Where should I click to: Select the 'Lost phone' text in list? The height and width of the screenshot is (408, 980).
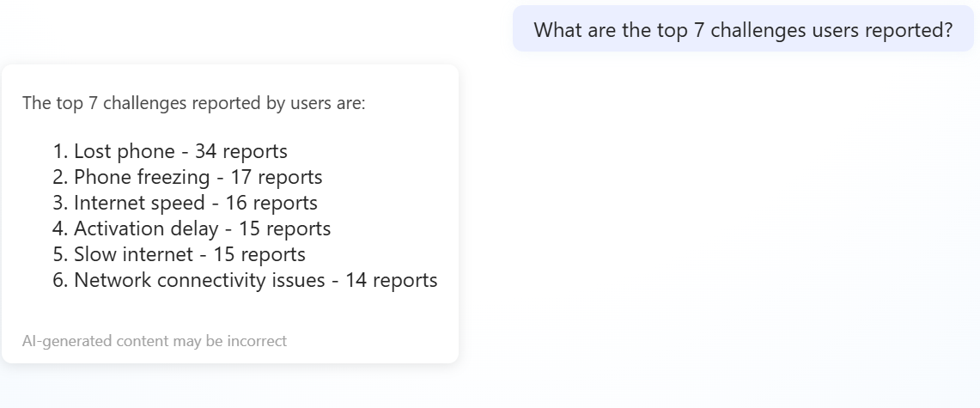point(124,151)
